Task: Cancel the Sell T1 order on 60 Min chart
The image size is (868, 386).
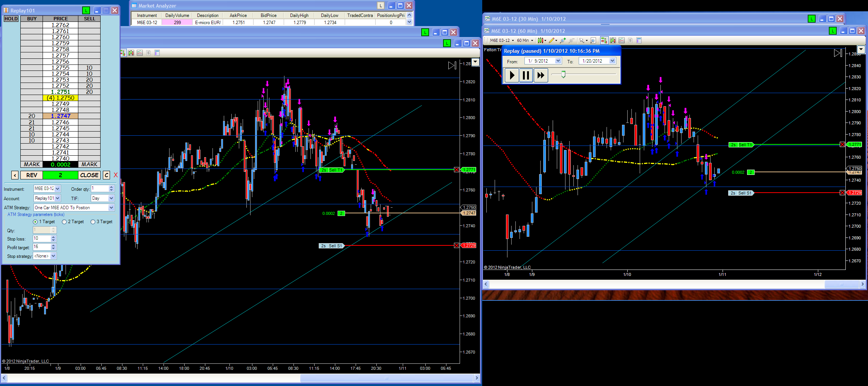Action: [x=842, y=144]
